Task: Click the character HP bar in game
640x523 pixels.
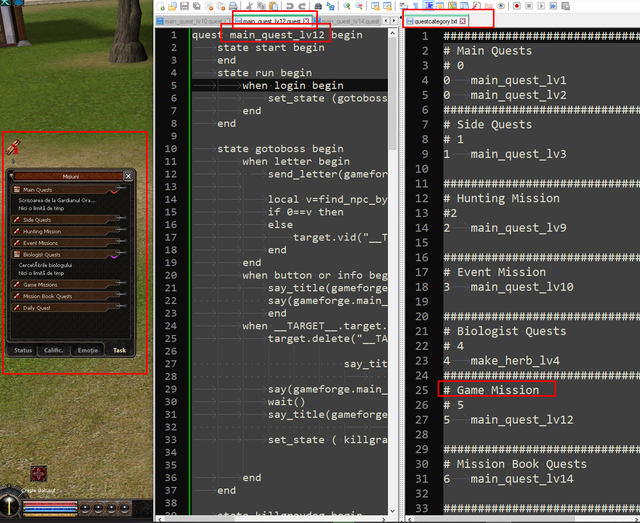Action: tap(50, 503)
